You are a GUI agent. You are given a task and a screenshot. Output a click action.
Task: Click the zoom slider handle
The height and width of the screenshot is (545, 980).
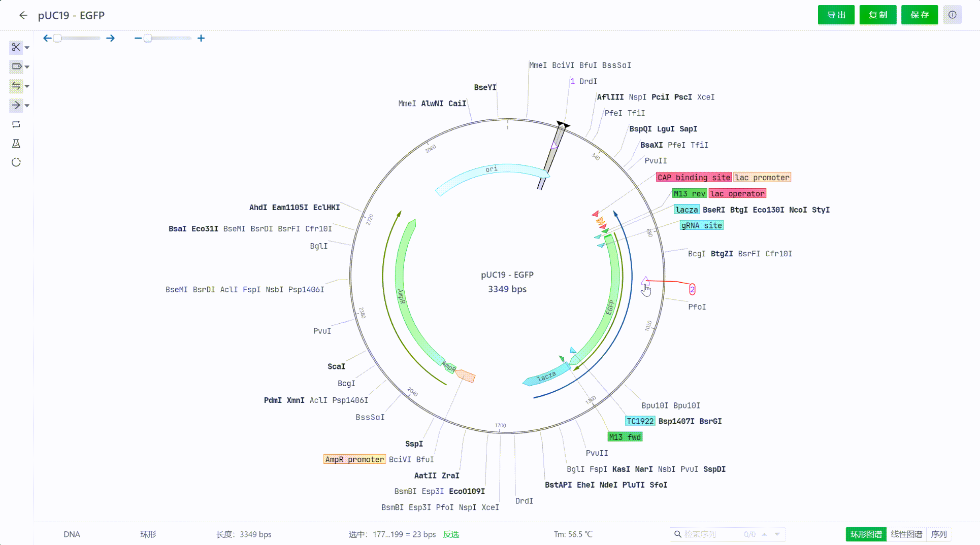pyautogui.click(x=148, y=38)
